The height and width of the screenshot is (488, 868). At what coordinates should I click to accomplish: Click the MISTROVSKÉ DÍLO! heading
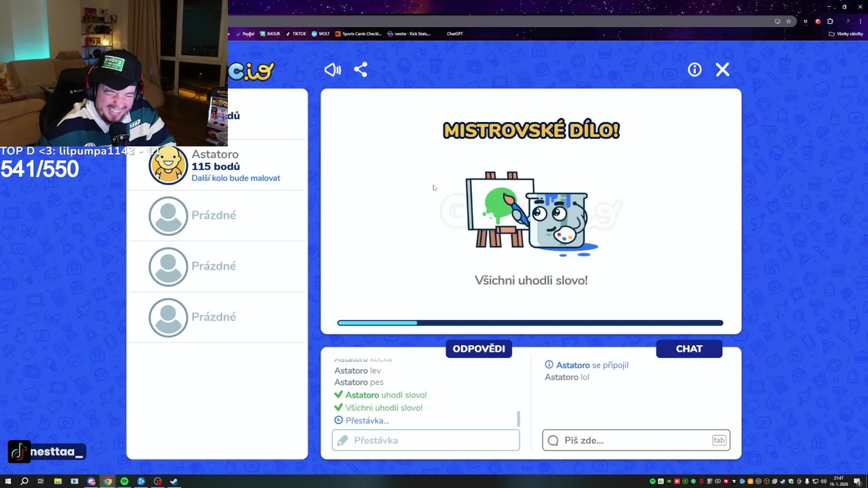point(531,131)
